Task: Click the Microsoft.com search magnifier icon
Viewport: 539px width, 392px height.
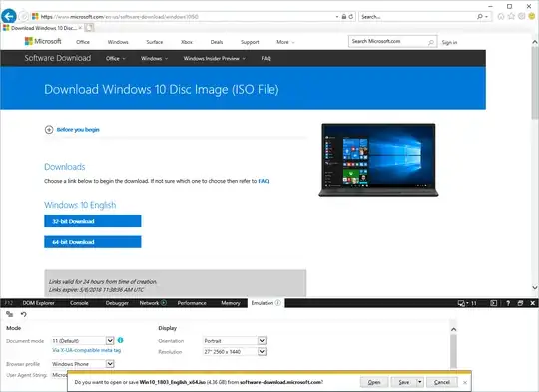Action: coord(431,42)
